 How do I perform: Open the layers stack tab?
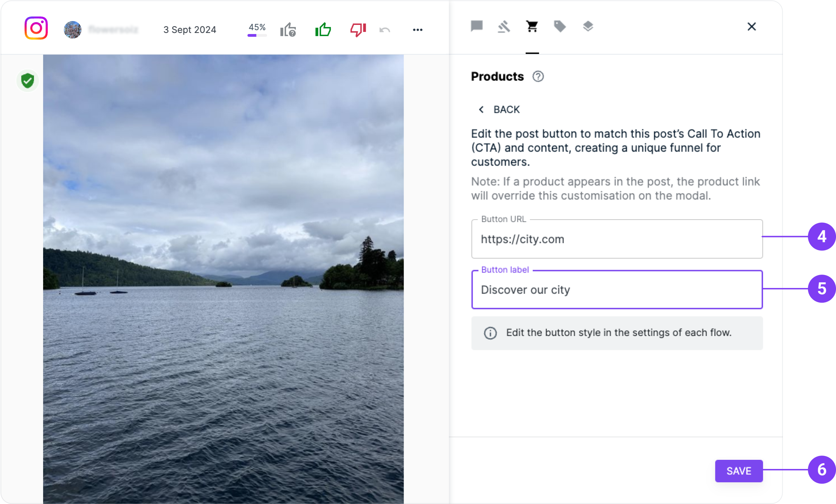[588, 27]
